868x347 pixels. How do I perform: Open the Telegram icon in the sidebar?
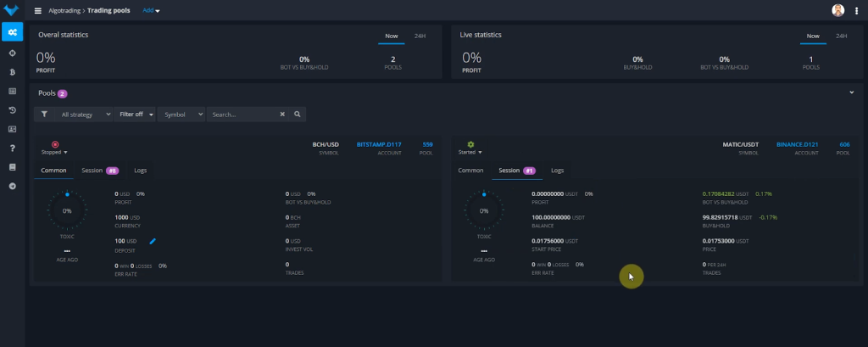pos(12,186)
